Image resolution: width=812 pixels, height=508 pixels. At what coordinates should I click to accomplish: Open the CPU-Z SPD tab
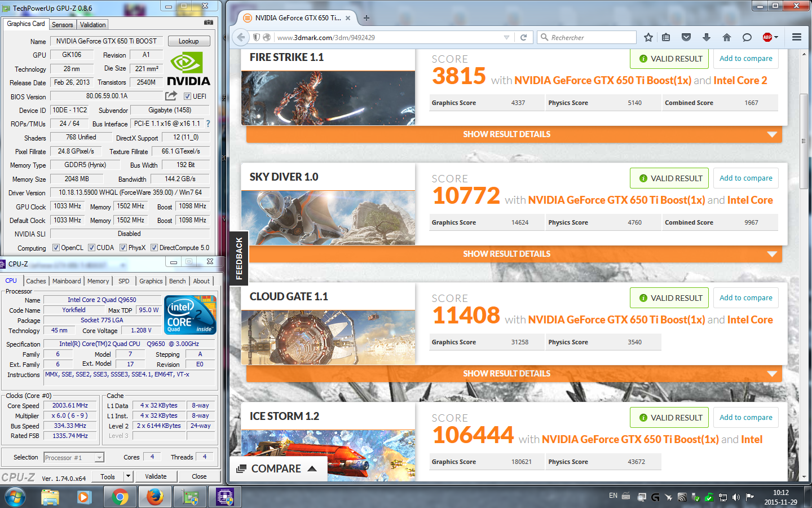[124, 281]
